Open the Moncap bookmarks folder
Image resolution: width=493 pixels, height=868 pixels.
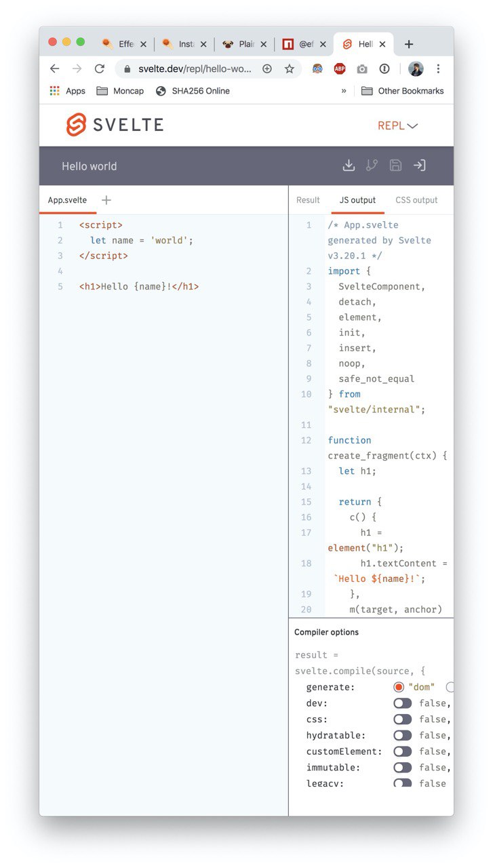coord(120,91)
